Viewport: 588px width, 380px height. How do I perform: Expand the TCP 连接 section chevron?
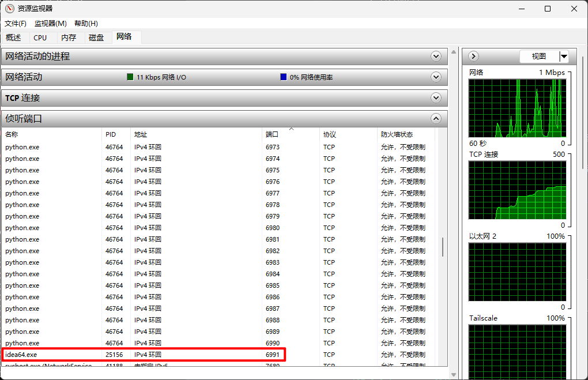pos(436,98)
